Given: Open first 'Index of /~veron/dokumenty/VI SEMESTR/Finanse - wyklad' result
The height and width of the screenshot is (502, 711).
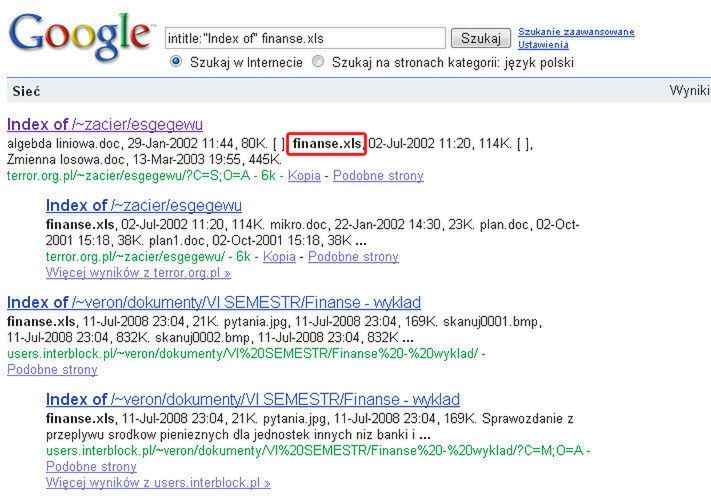Looking at the screenshot, I should (x=214, y=302).
